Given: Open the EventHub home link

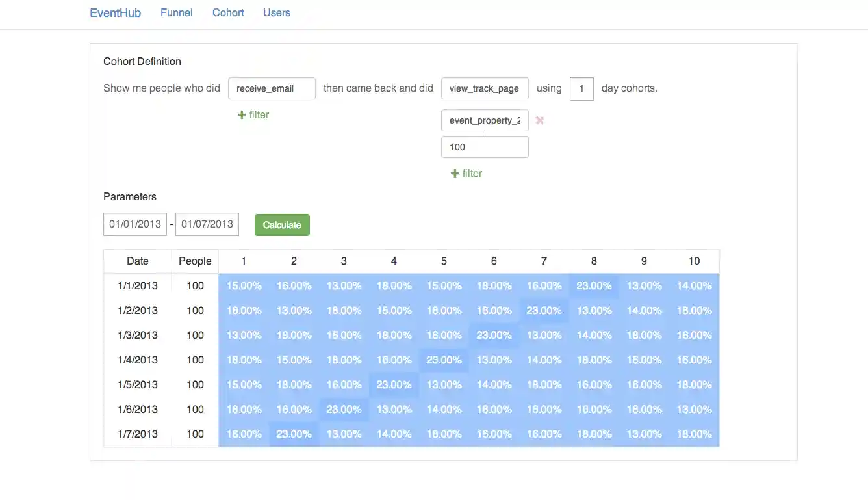Looking at the screenshot, I should 115,12.
